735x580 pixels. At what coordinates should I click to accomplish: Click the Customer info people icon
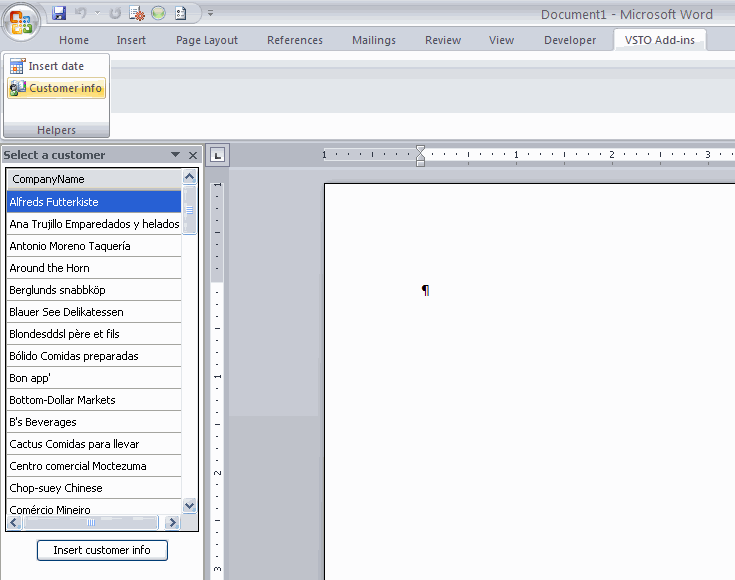[18, 88]
